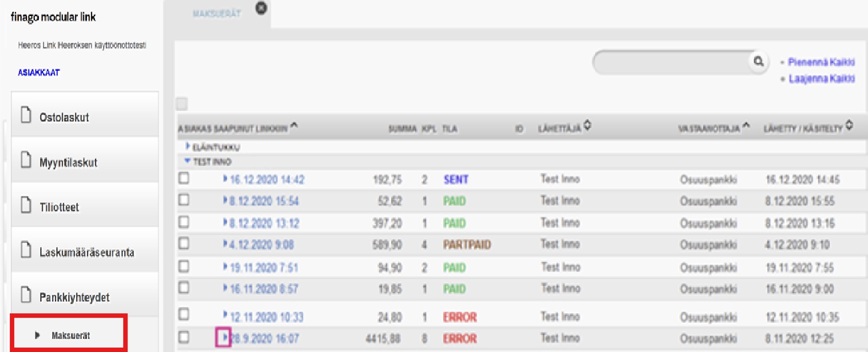
Task: Check the row 19.11.2020 7:51
Action: coord(184,266)
